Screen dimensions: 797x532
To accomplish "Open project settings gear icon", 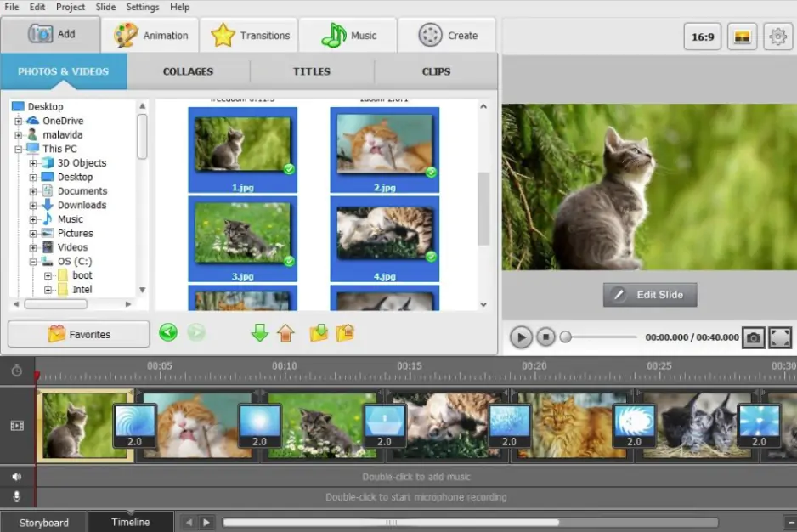I will [777, 37].
